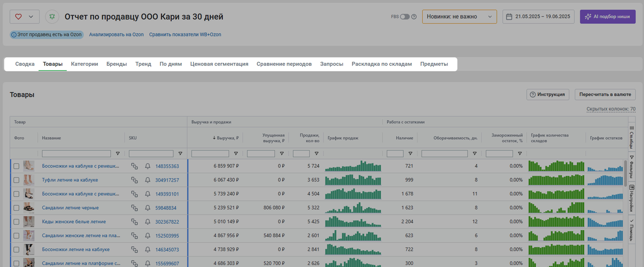Switch to the Ценовая сегментация tab
644x267 pixels.
219,64
